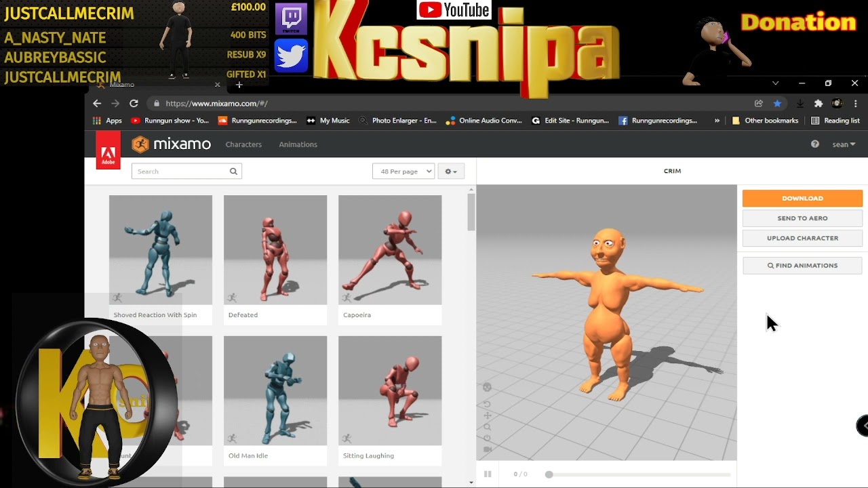Screen dimensions: 868x488
Task: Click the black arrow button at right edge
Action: (863, 426)
